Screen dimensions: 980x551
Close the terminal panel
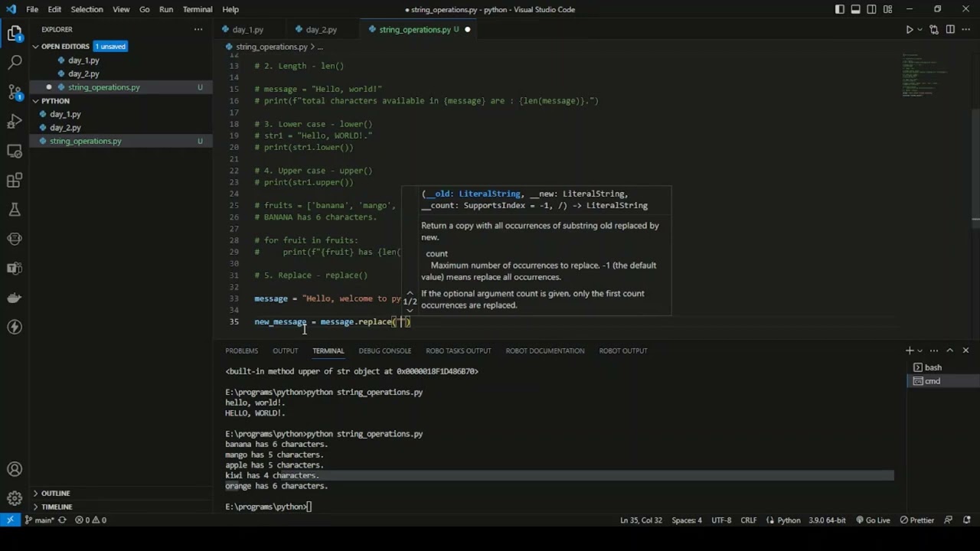coord(965,350)
